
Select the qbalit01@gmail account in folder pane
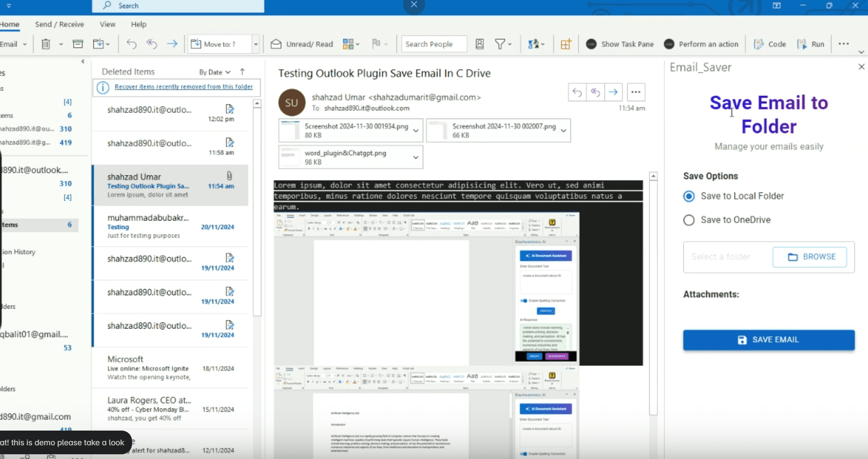pyautogui.click(x=34, y=334)
